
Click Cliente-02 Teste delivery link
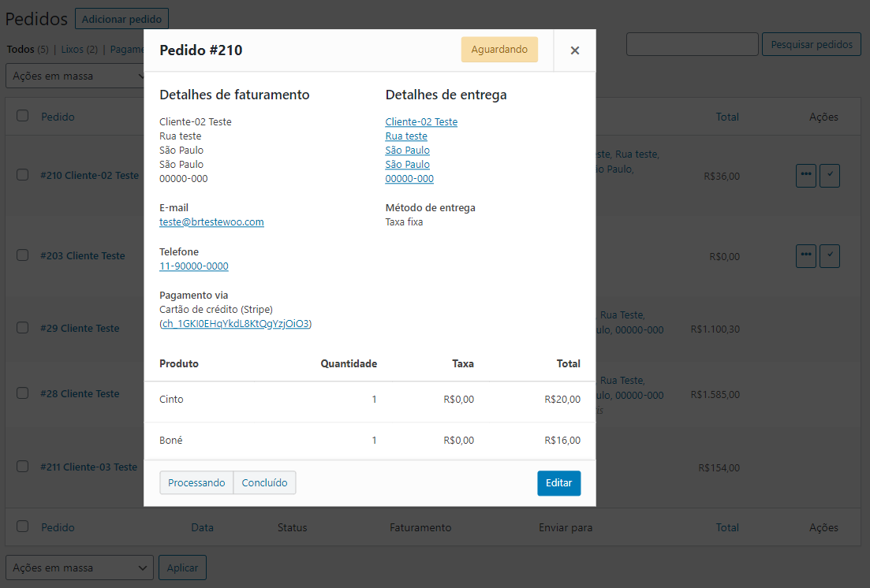(x=421, y=121)
